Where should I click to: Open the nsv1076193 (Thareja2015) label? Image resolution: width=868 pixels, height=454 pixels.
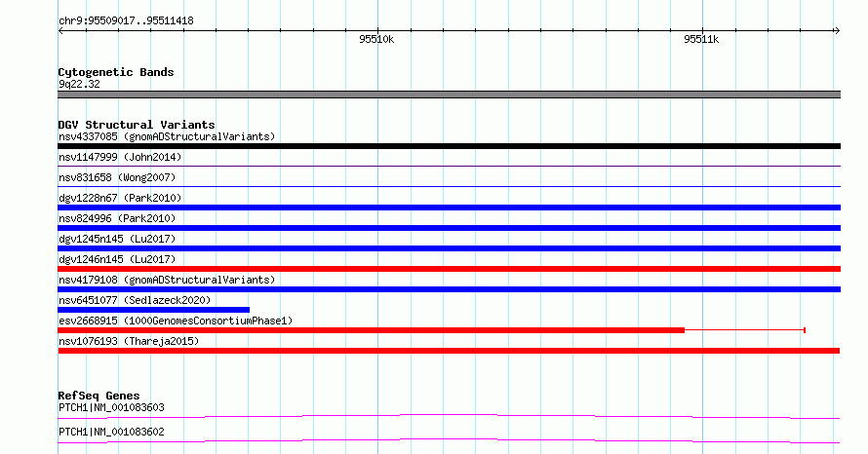[x=129, y=341]
